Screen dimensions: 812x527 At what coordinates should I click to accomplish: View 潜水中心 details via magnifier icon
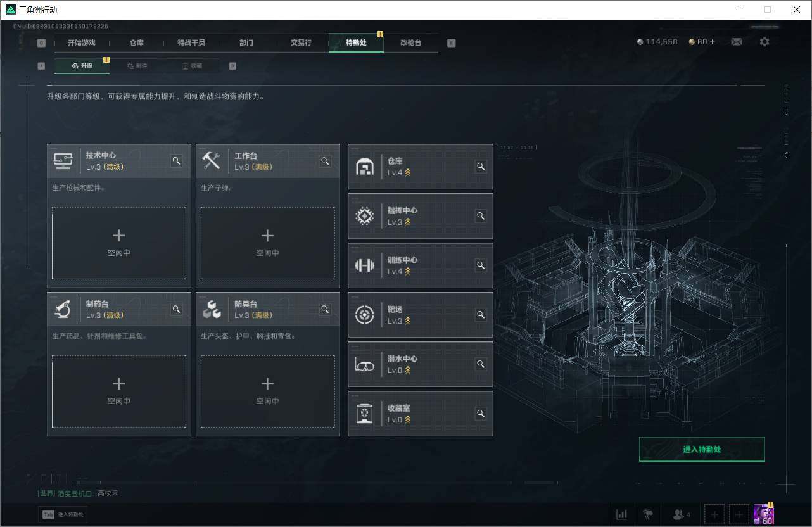click(481, 364)
